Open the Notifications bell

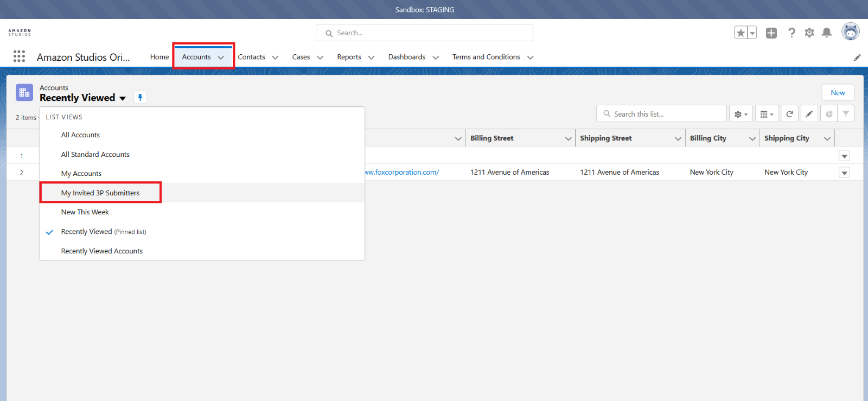pos(827,33)
